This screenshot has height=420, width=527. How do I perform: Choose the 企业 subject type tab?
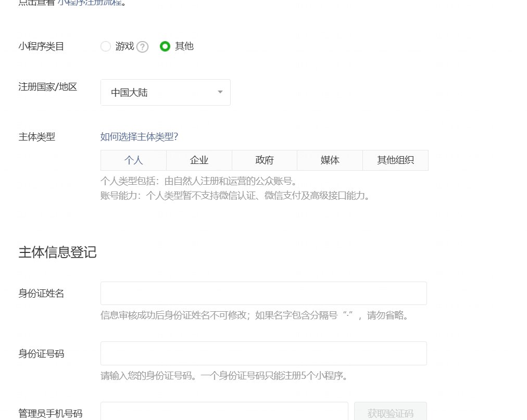(199, 160)
